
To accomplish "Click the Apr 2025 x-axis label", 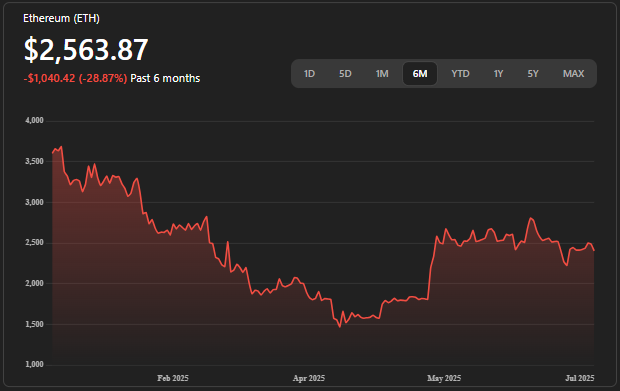I will coord(309,378).
